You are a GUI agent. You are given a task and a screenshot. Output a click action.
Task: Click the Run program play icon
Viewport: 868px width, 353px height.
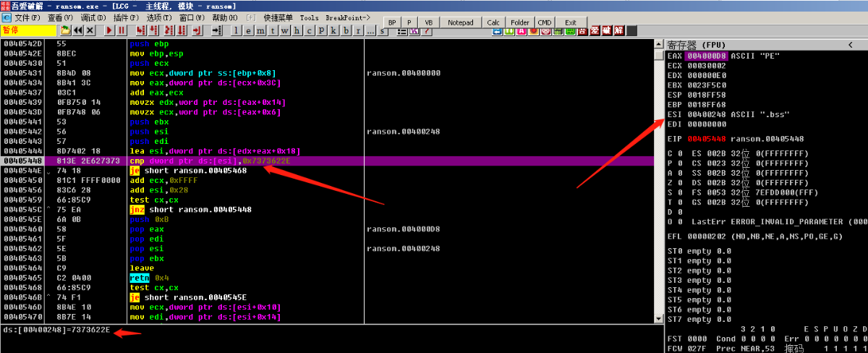109,30
